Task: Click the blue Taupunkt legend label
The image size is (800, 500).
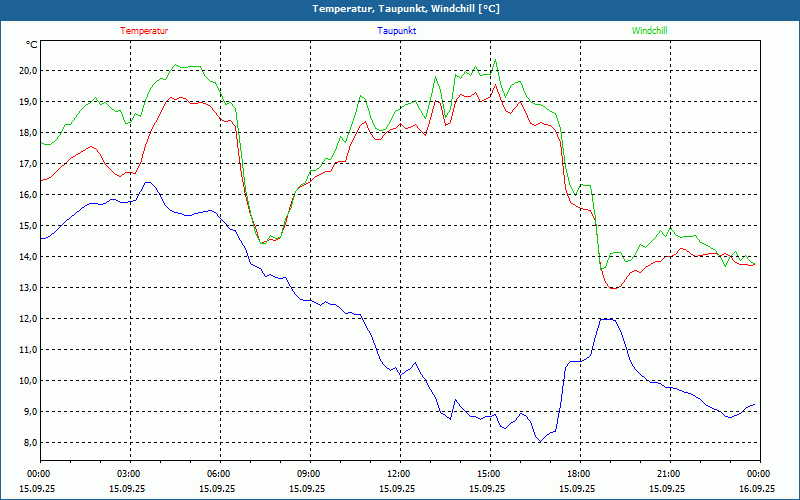Action: click(x=397, y=31)
